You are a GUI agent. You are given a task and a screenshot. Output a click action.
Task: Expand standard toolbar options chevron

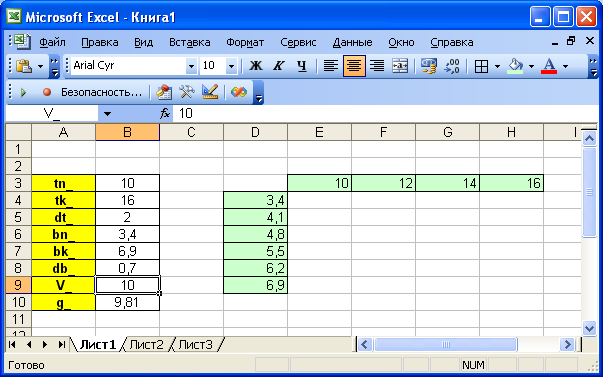coord(55,67)
